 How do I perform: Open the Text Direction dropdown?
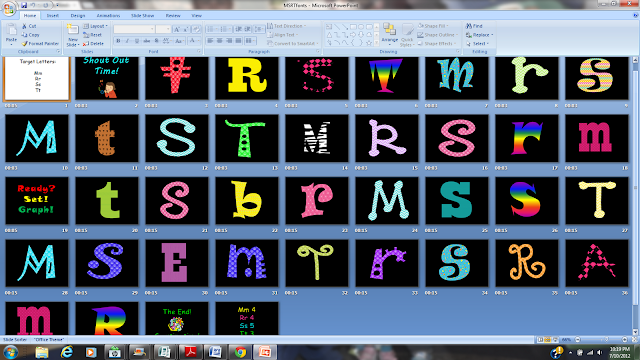click(287, 26)
